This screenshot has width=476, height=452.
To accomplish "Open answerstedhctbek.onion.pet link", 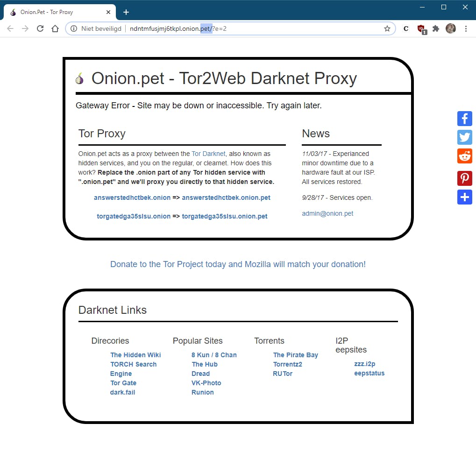I will click(x=226, y=198).
